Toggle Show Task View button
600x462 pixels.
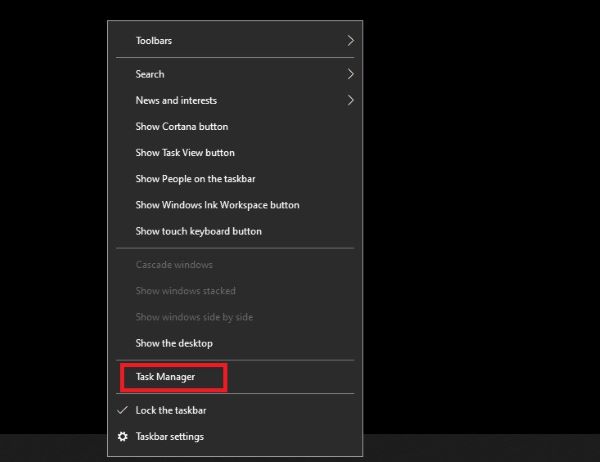pyautogui.click(x=235, y=153)
